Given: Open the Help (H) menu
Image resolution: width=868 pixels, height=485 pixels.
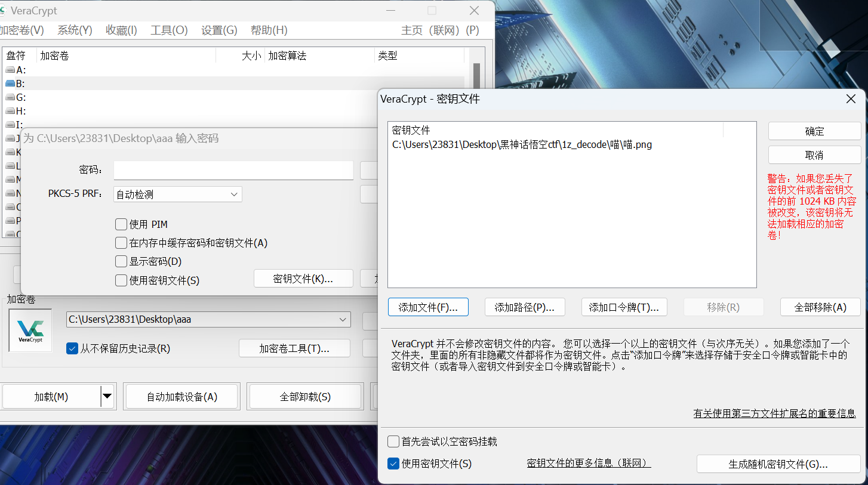Looking at the screenshot, I should [x=269, y=30].
